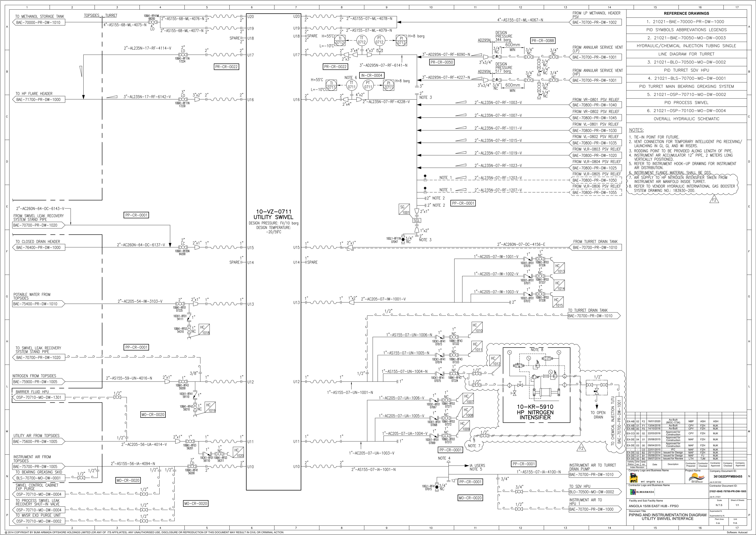Click the line label 3"-AL235N-17-RF-6142-V
This screenshot has height=535, width=756.
pos(147,97)
